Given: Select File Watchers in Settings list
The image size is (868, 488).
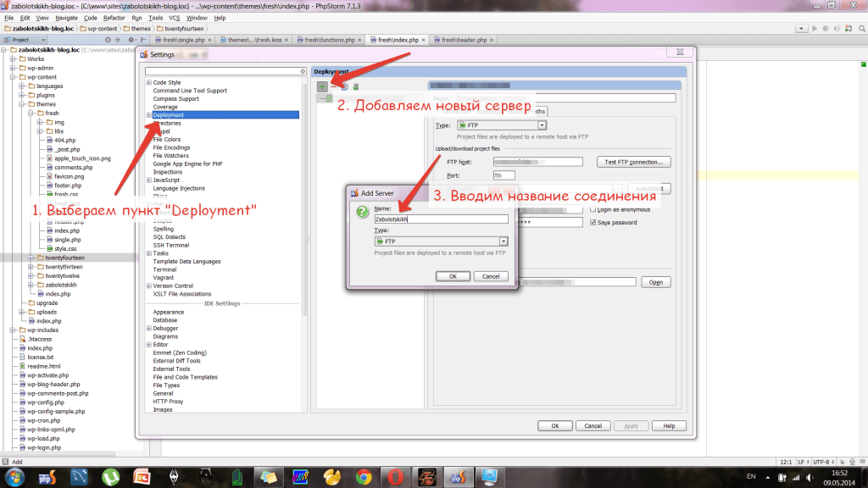Looking at the screenshot, I should coord(170,156).
